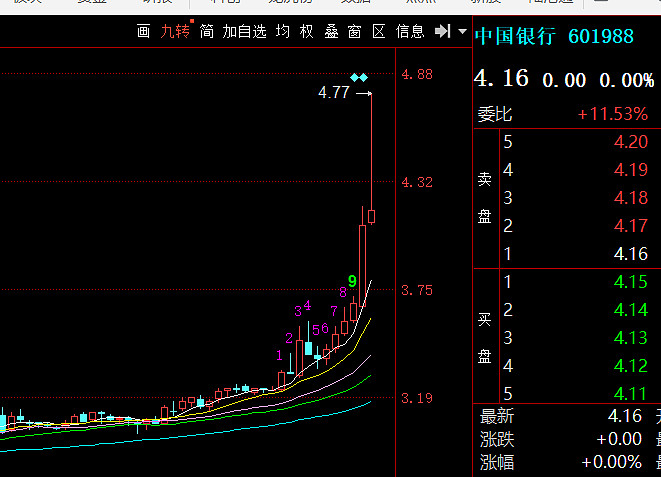The width and height of the screenshot is (661, 477).
Task: Click the green 9 nine-turn marker
Action: click(x=352, y=281)
